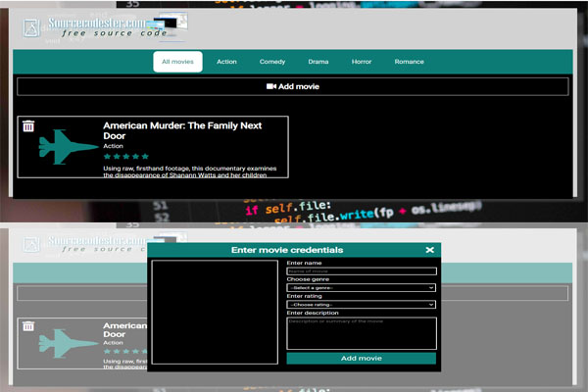Expand the Choose rating dropdown
This screenshot has height=392, width=588.
tap(362, 305)
